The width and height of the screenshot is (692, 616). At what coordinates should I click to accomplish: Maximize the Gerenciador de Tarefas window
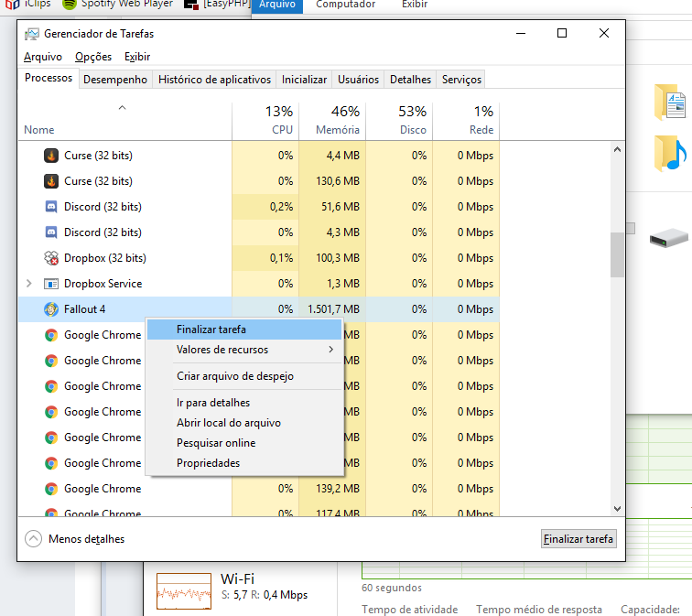click(562, 34)
